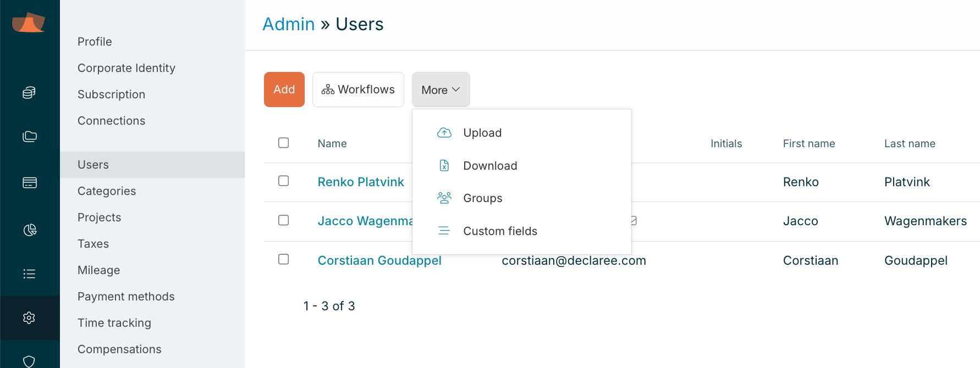Open the Workflows button

358,90
